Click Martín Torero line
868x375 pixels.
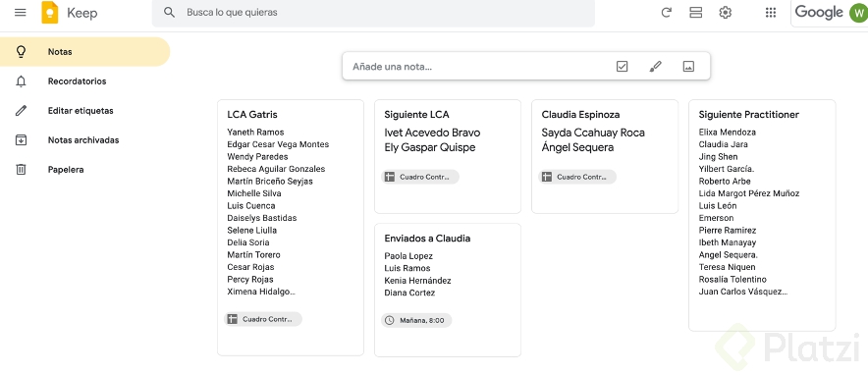(x=253, y=254)
